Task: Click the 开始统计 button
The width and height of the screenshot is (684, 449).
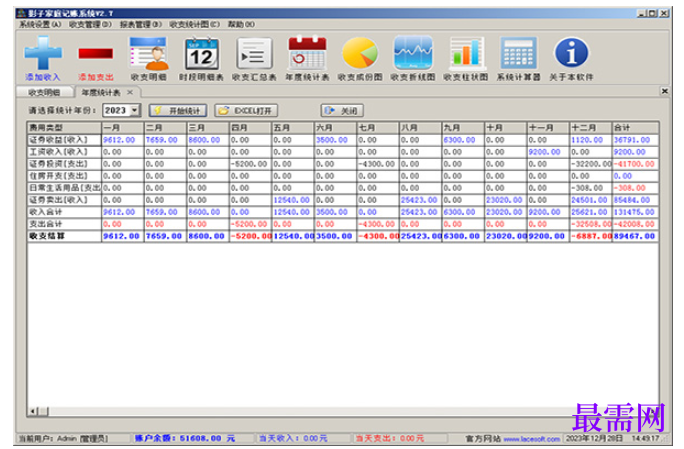Action: [178, 110]
